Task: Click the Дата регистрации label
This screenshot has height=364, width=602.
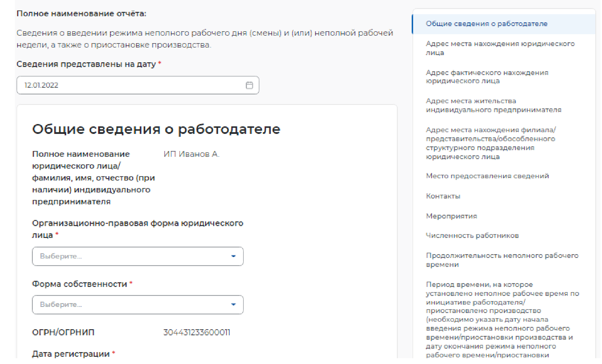Action: point(73,354)
